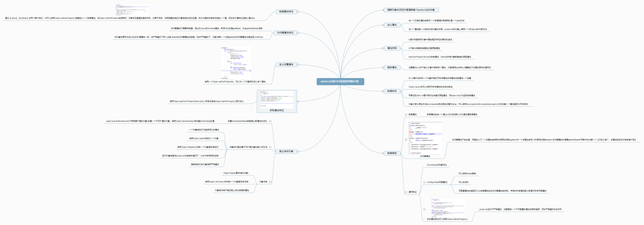Collapse the 设置Extensible为false sub-branch toggle
This screenshot has height=225, width=644.
click(270, 121)
